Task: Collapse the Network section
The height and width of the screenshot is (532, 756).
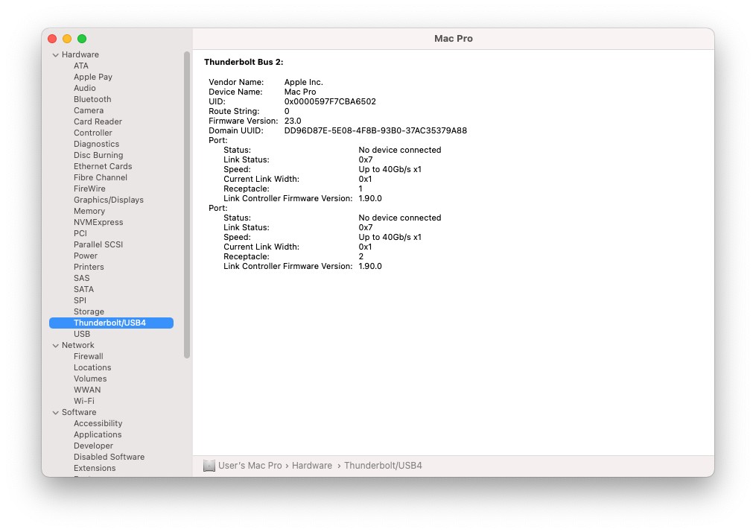Action: coord(56,345)
